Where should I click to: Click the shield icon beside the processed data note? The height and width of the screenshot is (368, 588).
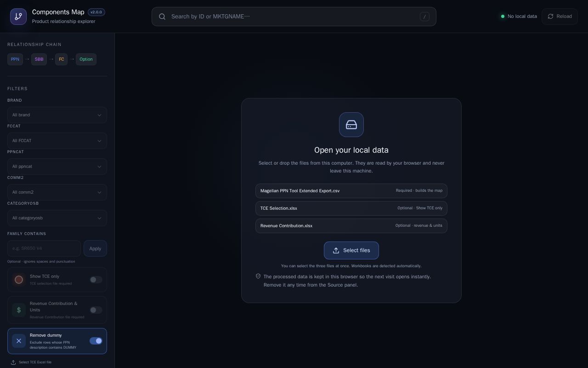258,276
